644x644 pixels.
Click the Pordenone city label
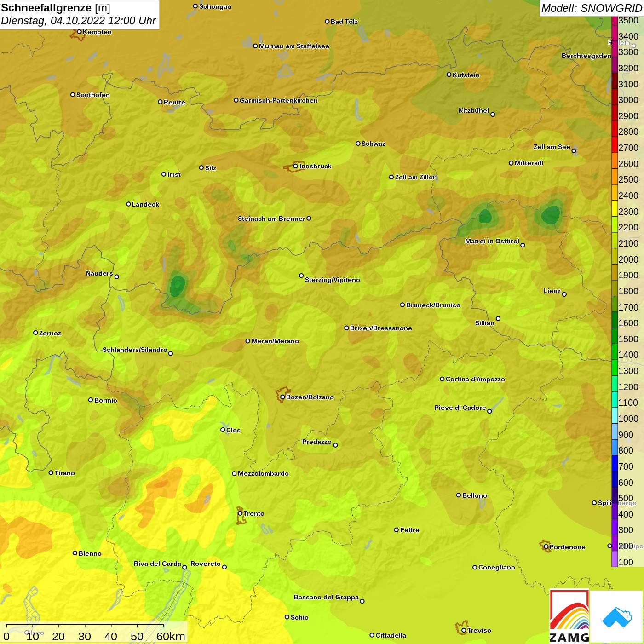[568, 547]
